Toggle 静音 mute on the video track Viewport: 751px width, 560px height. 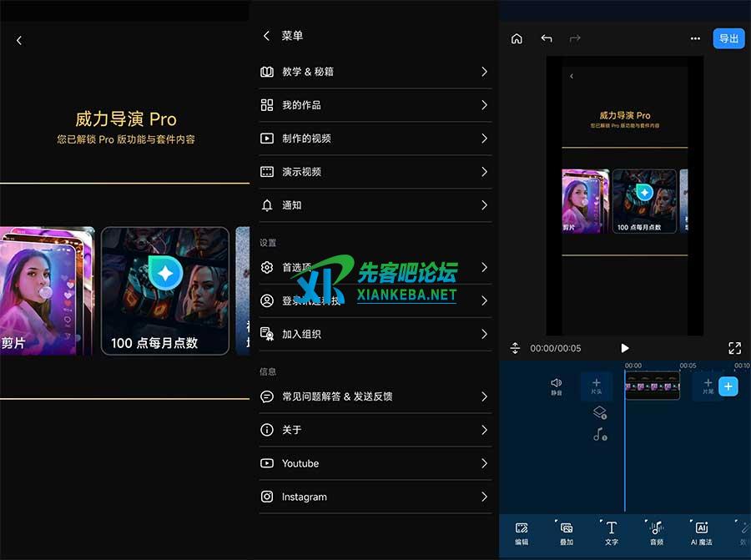coord(557,386)
